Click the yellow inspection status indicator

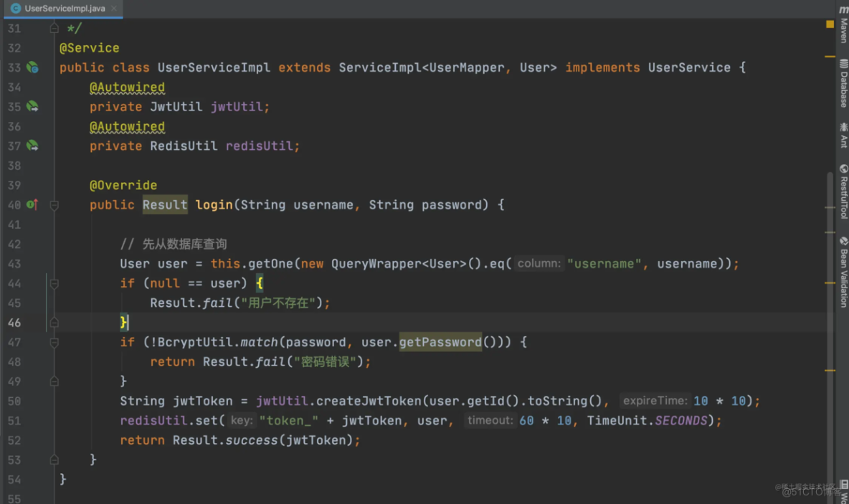(x=830, y=24)
